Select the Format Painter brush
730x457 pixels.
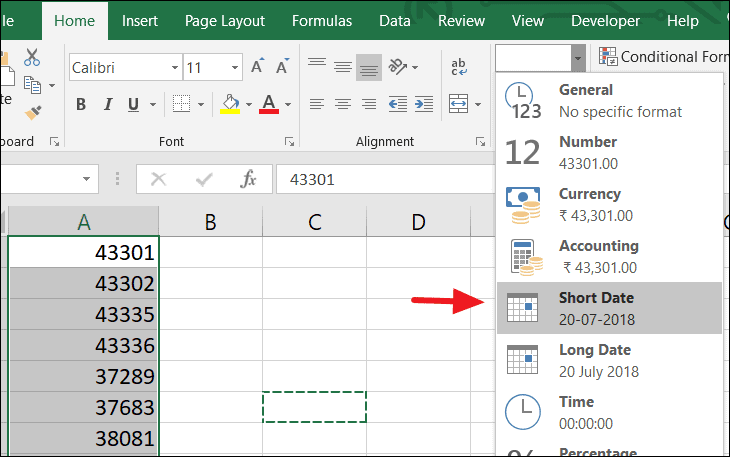click(x=33, y=111)
